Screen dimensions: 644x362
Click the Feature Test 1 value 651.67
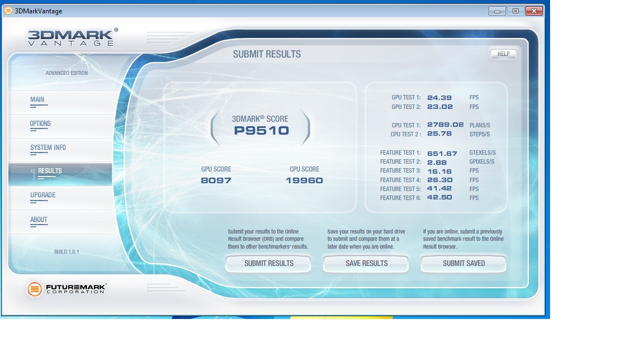click(x=442, y=154)
